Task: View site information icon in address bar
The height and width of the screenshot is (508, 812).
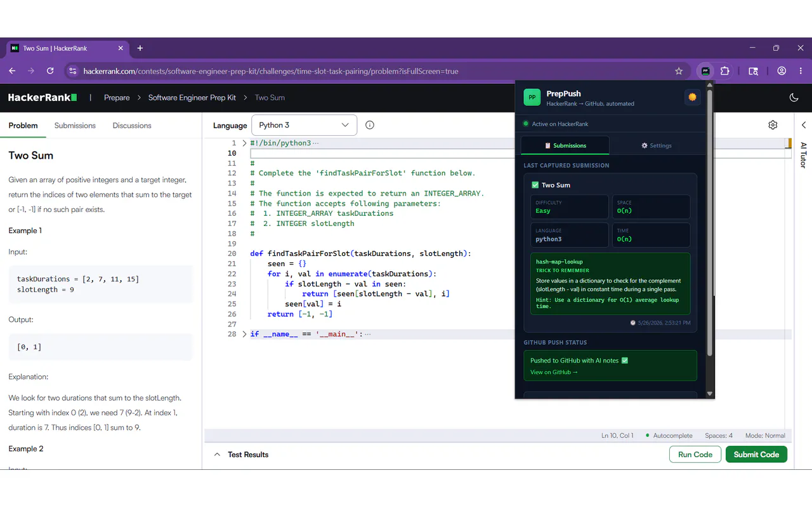Action: click(x=72, y=71)
